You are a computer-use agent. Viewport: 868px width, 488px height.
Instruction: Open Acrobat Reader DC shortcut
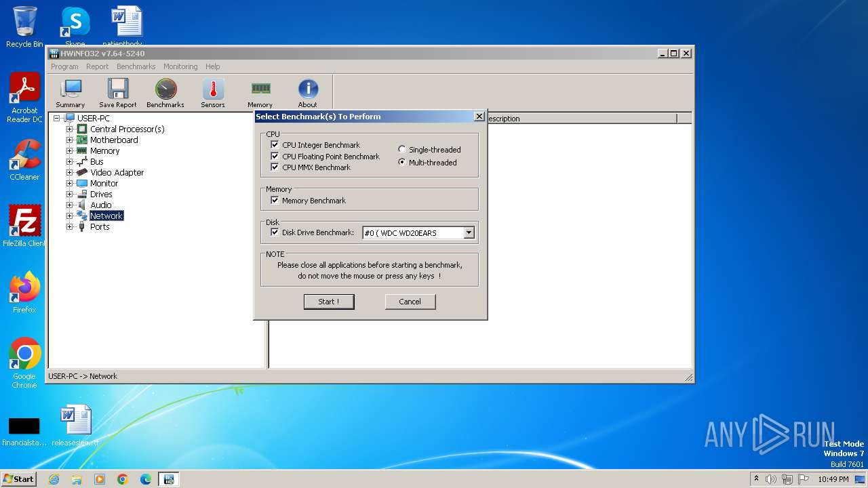(x=24, y=98)
